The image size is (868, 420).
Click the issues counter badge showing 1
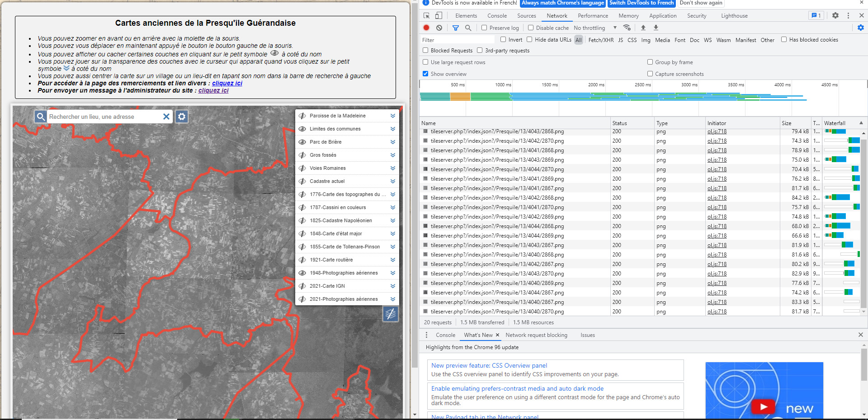point(816,15)
